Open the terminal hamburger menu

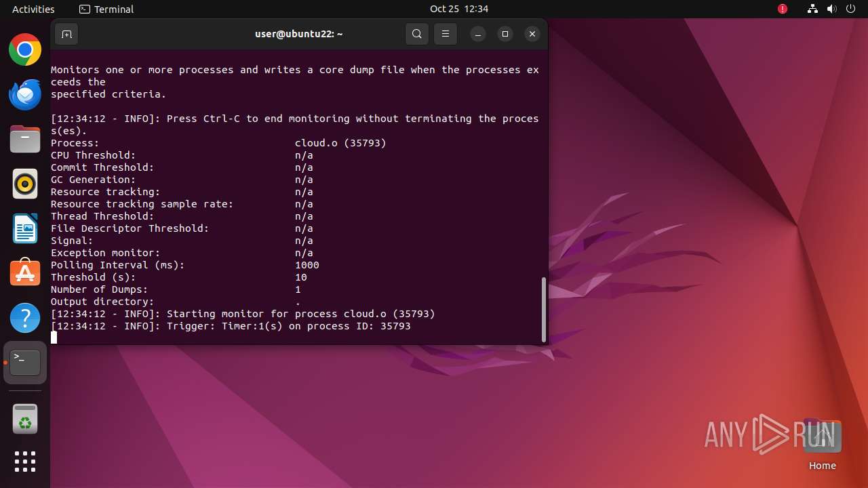[445, 34]
